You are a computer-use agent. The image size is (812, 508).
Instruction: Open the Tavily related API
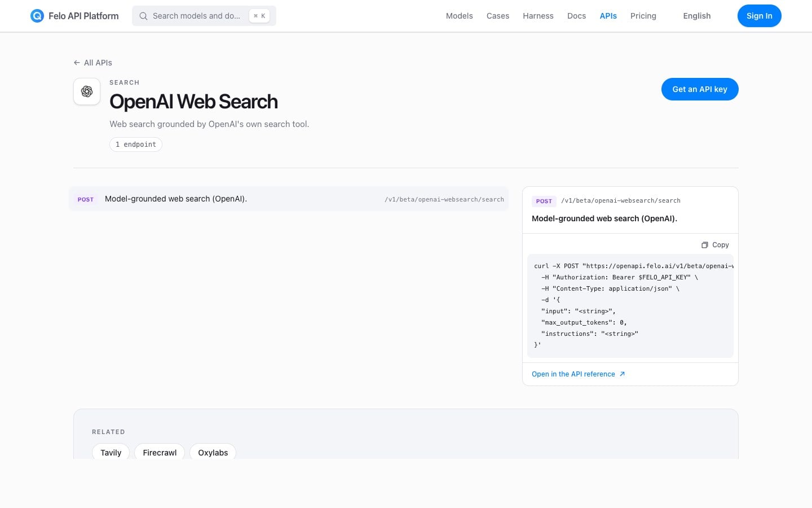tap(111, 453)
